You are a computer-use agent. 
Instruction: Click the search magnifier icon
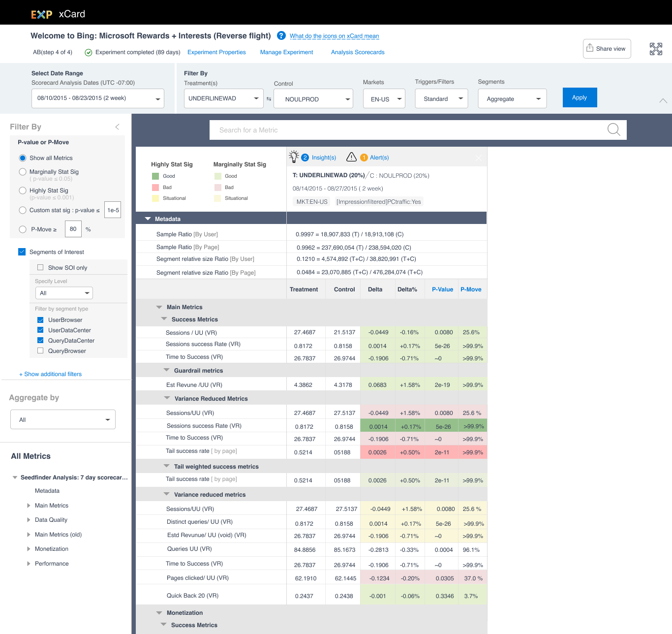click(613, 129)
